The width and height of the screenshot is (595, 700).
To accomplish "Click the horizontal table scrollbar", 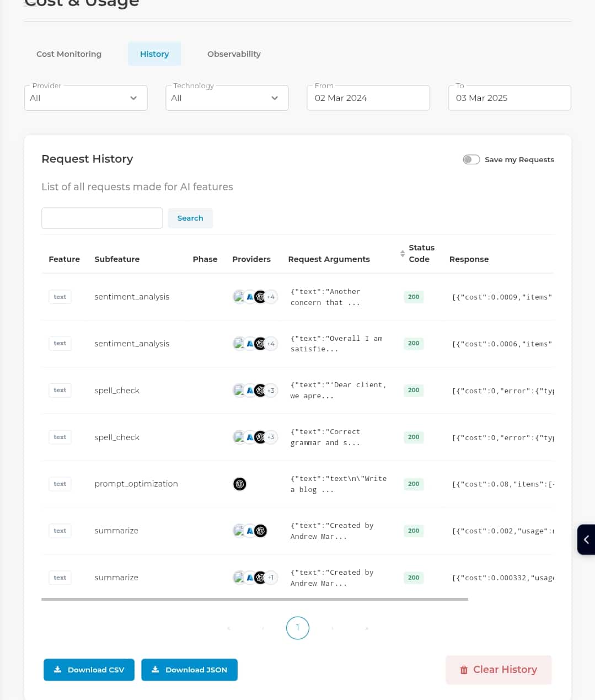I will pyautogui.click(x=255, y=599).
